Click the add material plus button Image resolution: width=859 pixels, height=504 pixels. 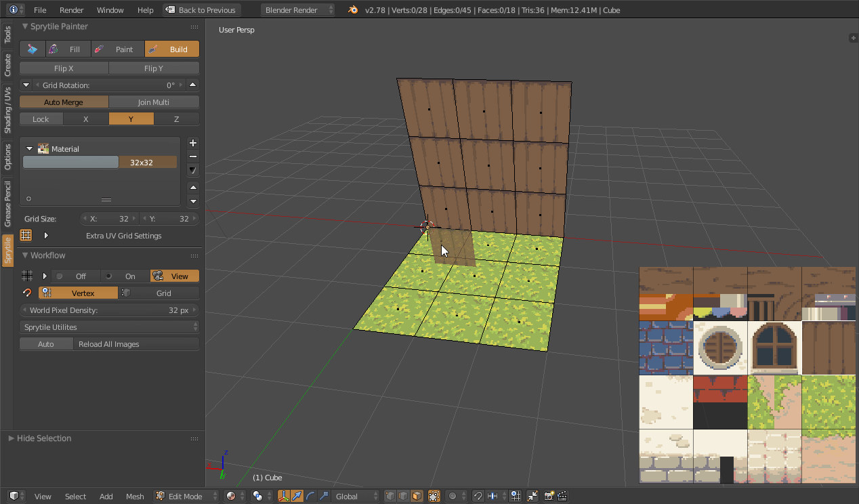[x=193, y=143]
